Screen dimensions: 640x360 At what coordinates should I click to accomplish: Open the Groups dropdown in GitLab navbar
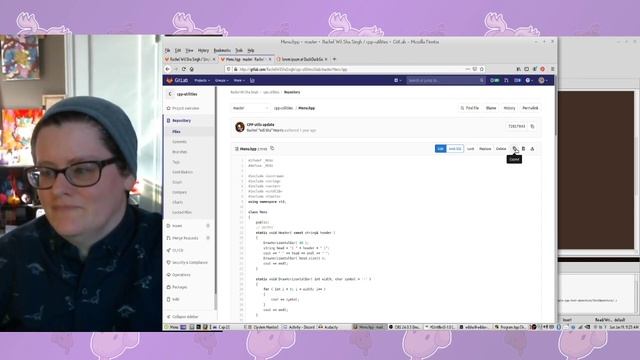221,80
